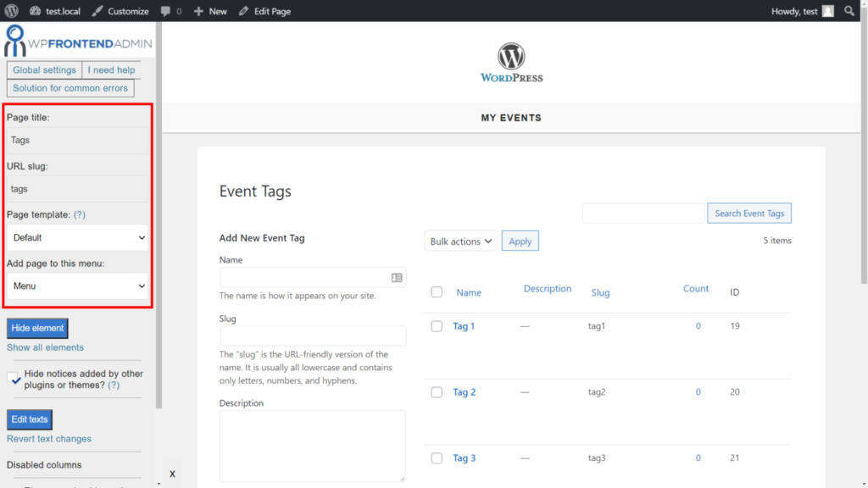Image resolution: width=868 pixels, height=488 pixels.
Task: Open Edit Page from the admin bar
Action: pos(264,11)
